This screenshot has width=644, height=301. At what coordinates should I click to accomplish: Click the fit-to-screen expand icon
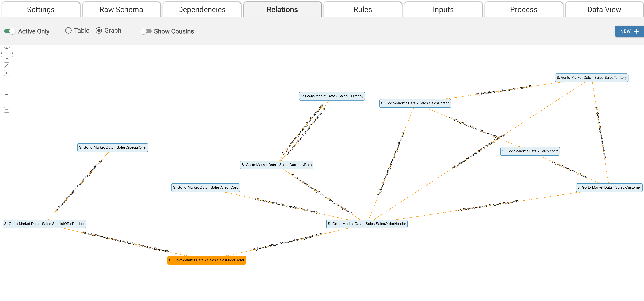(x=7, y=65)
